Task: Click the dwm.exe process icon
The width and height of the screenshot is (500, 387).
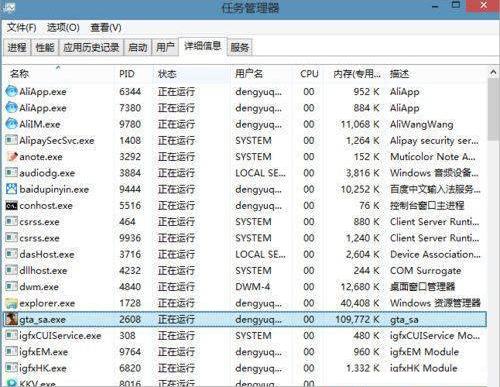Action: pyautogui.click(x=11, y=287)
